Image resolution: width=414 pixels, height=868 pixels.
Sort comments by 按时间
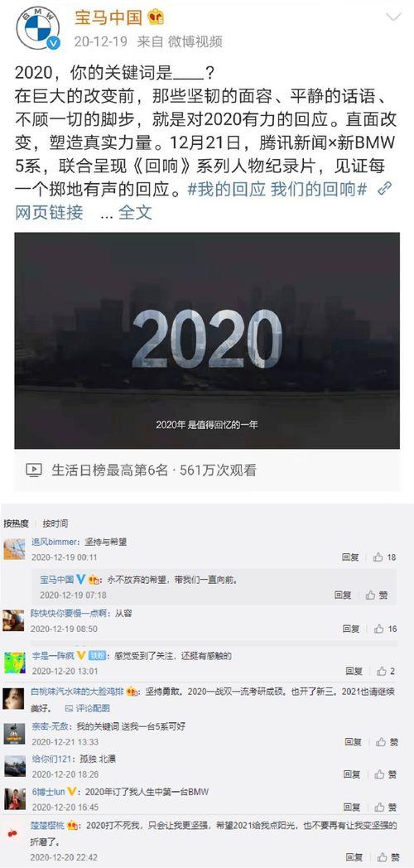click(55, 523)
